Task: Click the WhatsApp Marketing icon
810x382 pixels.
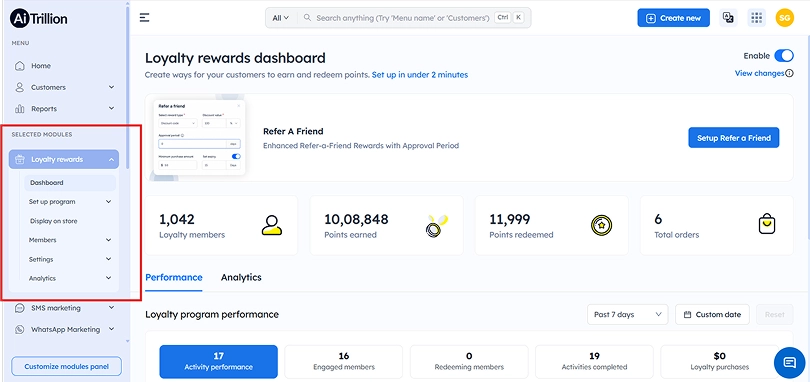Action: pos(20,329)
